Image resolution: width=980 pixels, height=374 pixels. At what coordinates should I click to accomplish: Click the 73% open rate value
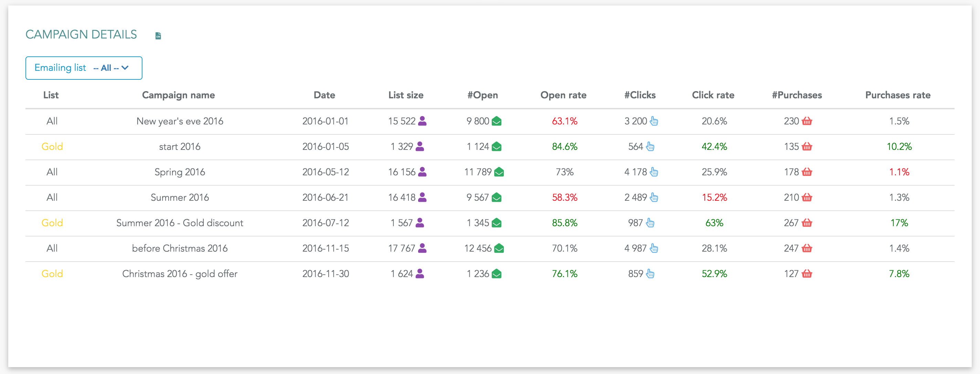(565, 172)
